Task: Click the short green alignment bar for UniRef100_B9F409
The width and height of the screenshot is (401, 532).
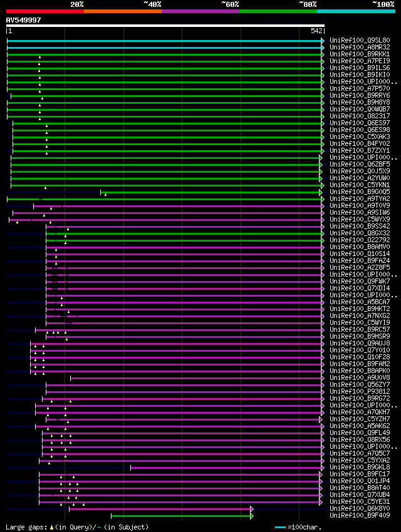Action: (x=182, y=516)
